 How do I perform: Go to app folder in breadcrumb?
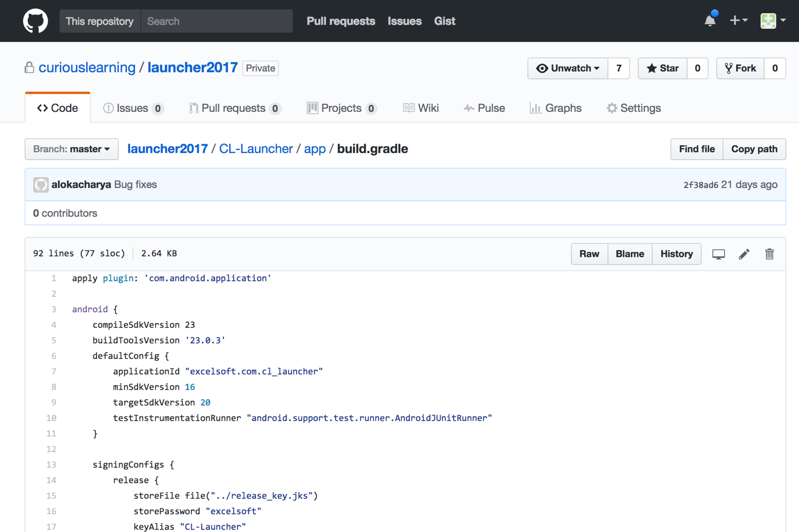315,149
